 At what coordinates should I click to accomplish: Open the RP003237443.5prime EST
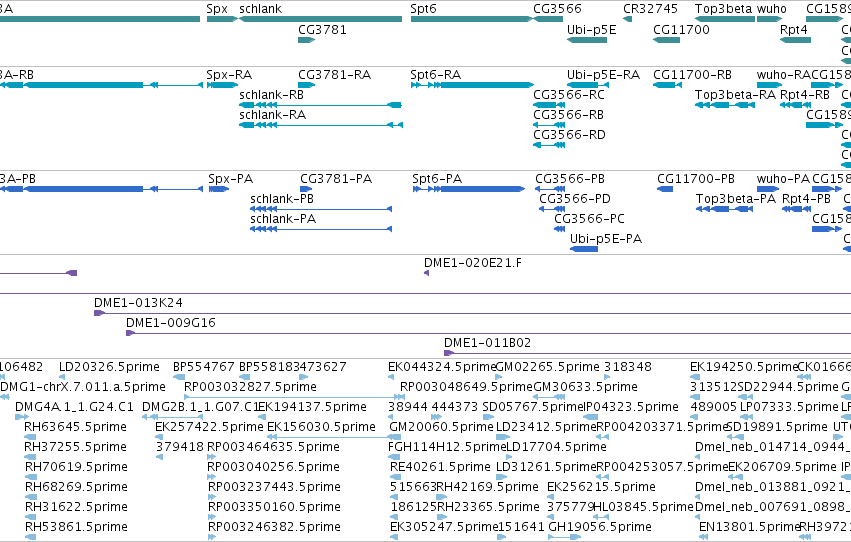[x=212, y=497]
